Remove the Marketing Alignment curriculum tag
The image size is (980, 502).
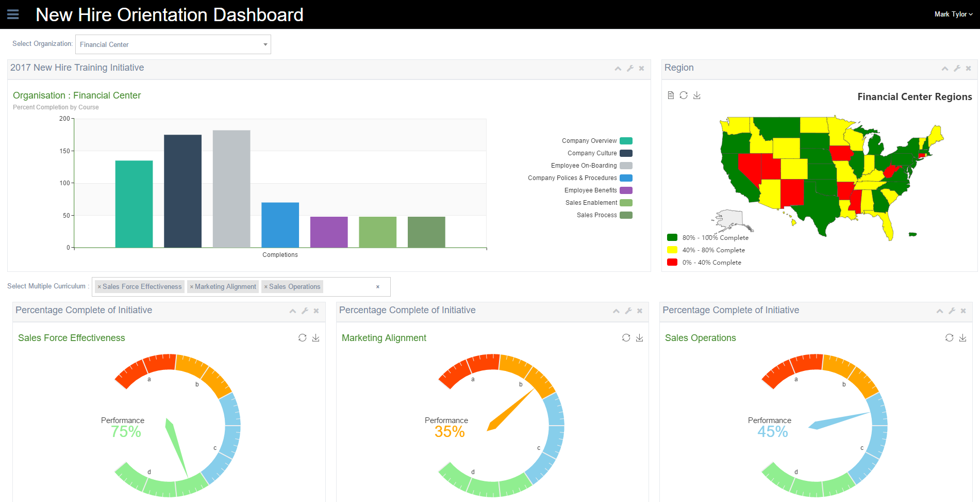coord(192,287)
